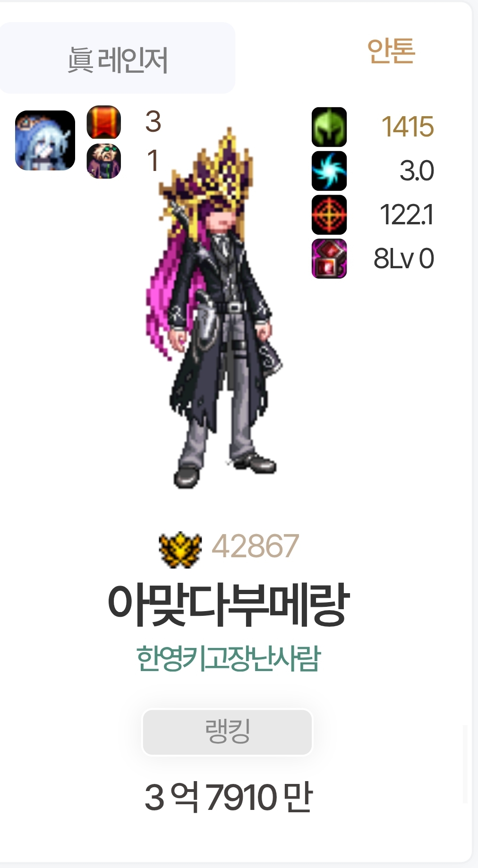This screenshot has width=478, height=868.
Task: Click the red crosshair target icon
Action: tap(329, 214)
